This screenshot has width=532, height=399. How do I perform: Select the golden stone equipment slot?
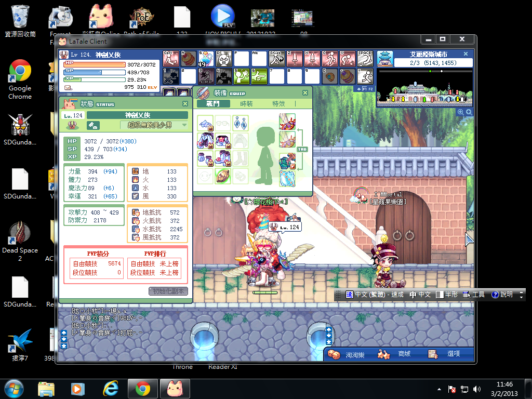click(x=223, y=176)
